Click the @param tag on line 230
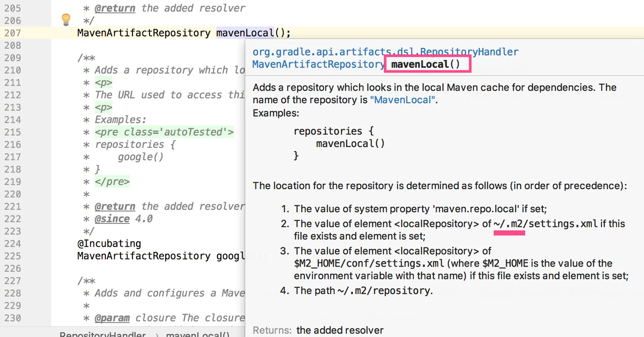Image resolution: width=644 pixels, height=337 pixels. tap(112, 318)
